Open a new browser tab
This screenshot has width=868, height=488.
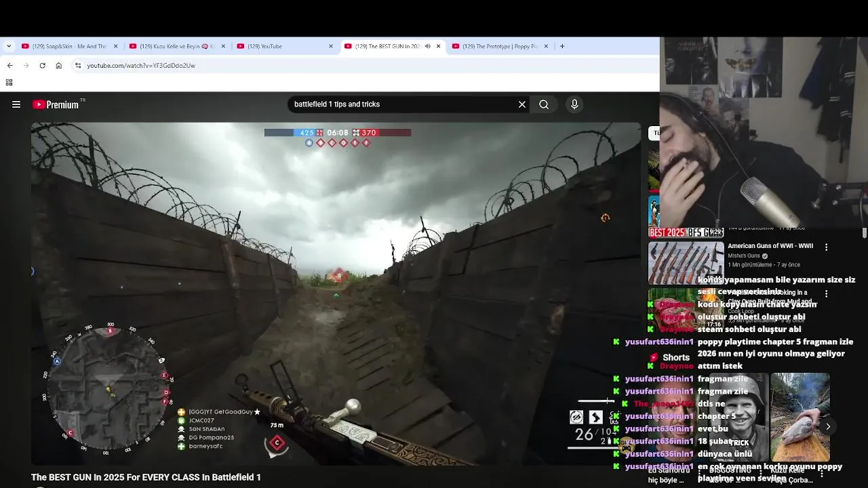pyautogui.click(x=562, y=46)
